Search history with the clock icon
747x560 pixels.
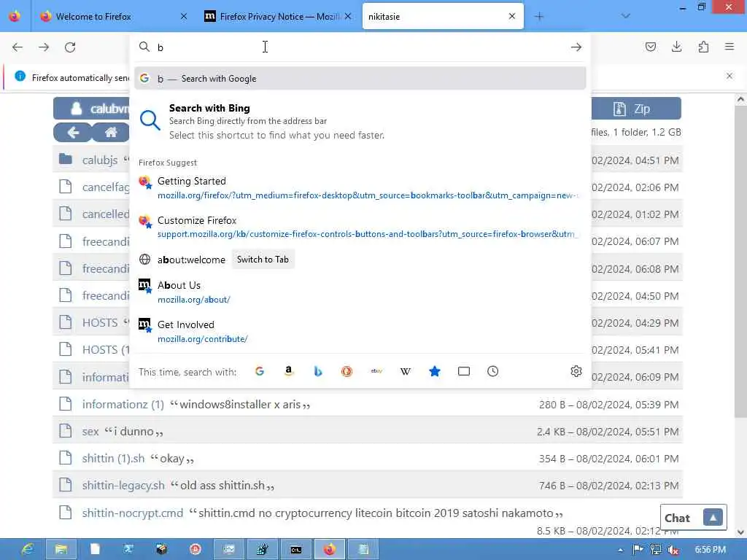click(492, 371)
